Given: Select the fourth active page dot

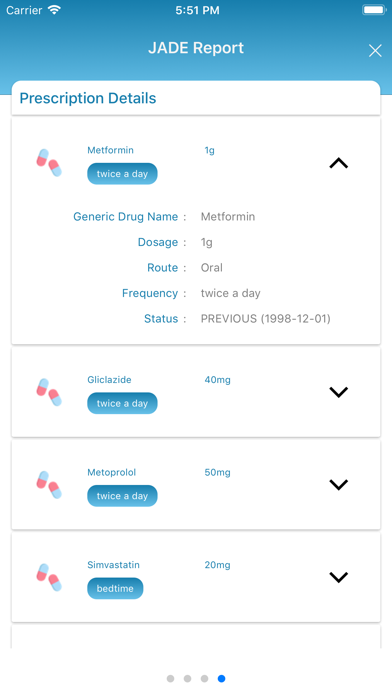Looking at the screenshot, I should coord(222,678).
